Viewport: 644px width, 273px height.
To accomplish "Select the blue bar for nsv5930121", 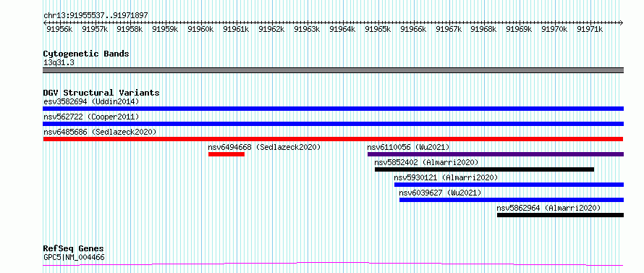I will coord(509,185).
